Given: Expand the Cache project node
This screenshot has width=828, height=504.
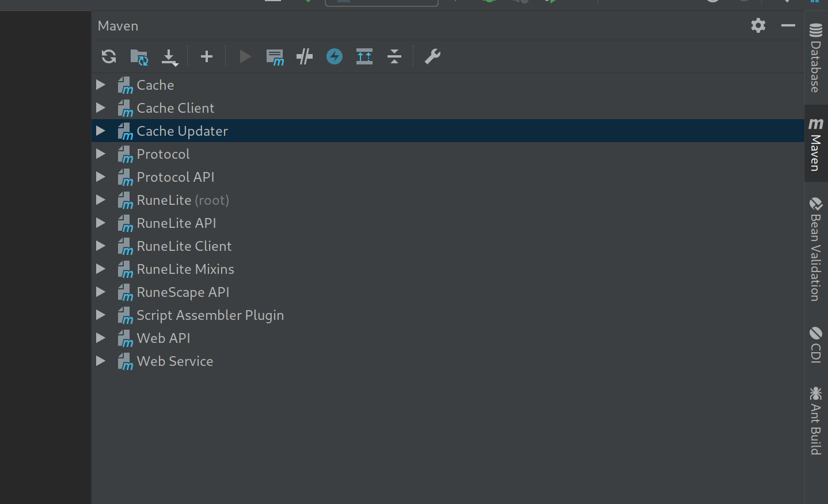Looking at the screenshot, I should click(x=101, y=85).
